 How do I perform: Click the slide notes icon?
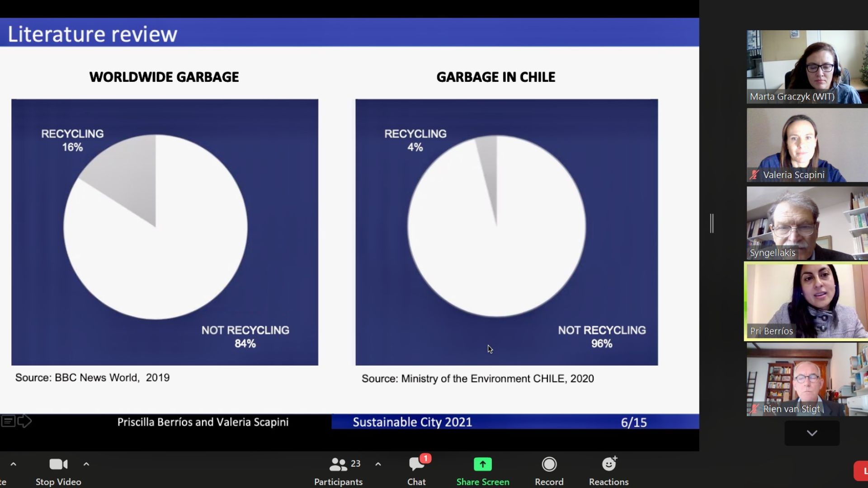click(8, 421)
